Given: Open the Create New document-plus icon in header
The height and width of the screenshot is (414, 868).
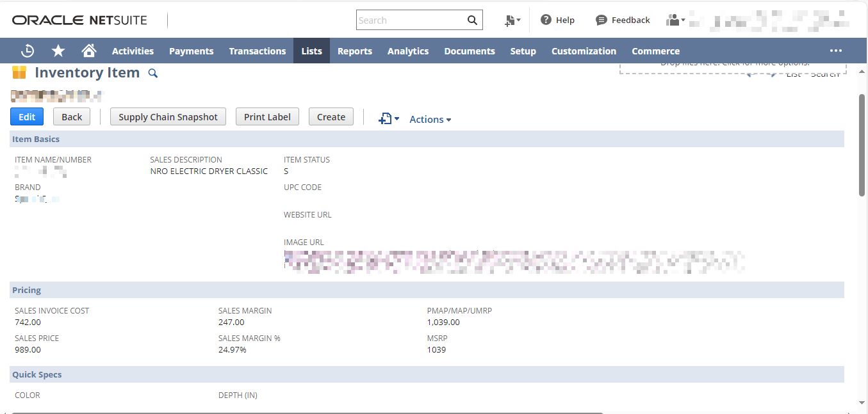Looking at the screenshot, I should 512,20.
